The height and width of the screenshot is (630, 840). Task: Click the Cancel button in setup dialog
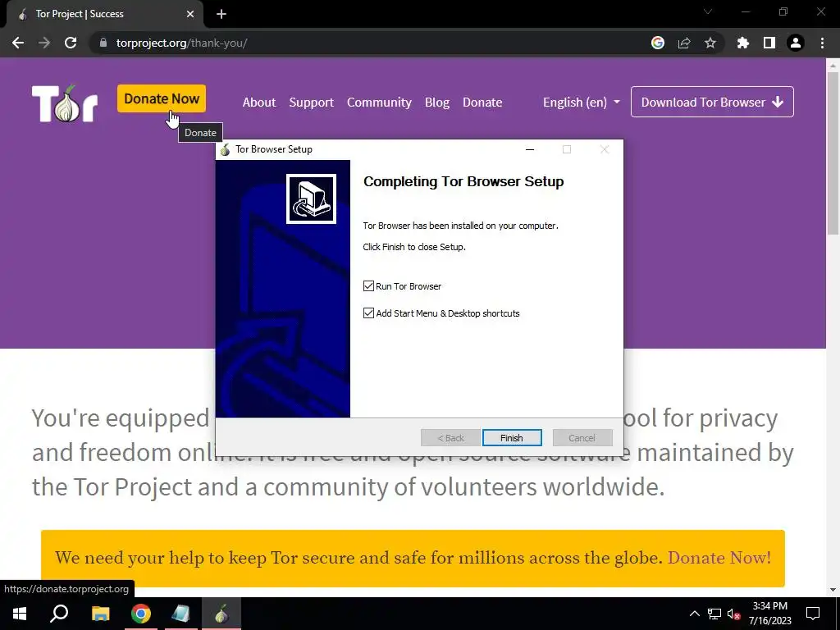[x=582, y=438]
